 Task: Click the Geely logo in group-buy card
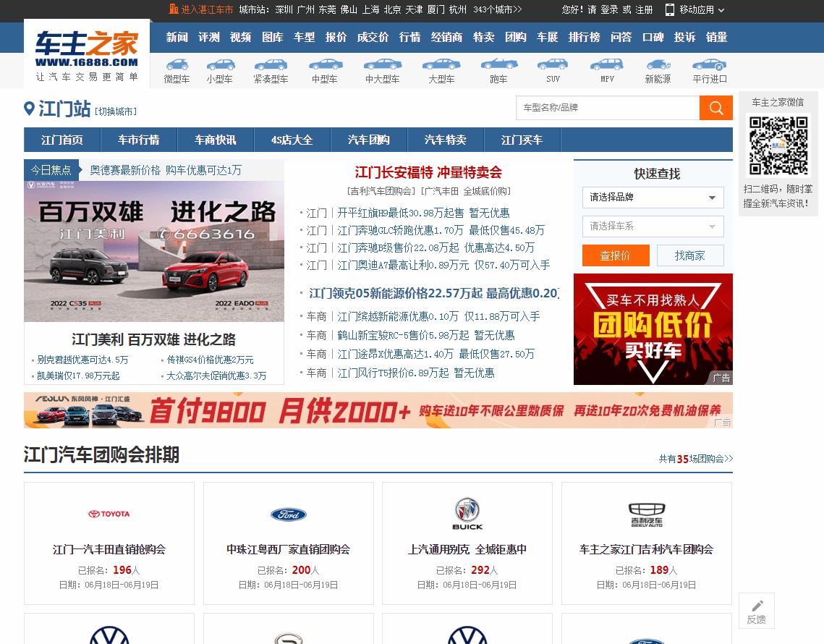point(646,514)
